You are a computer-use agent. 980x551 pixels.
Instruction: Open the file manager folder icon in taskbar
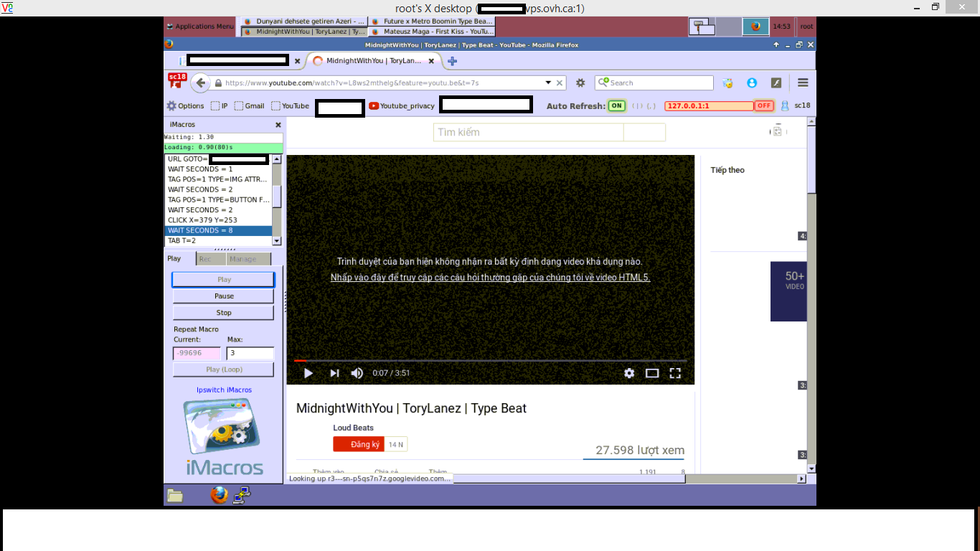coord(175,495)
